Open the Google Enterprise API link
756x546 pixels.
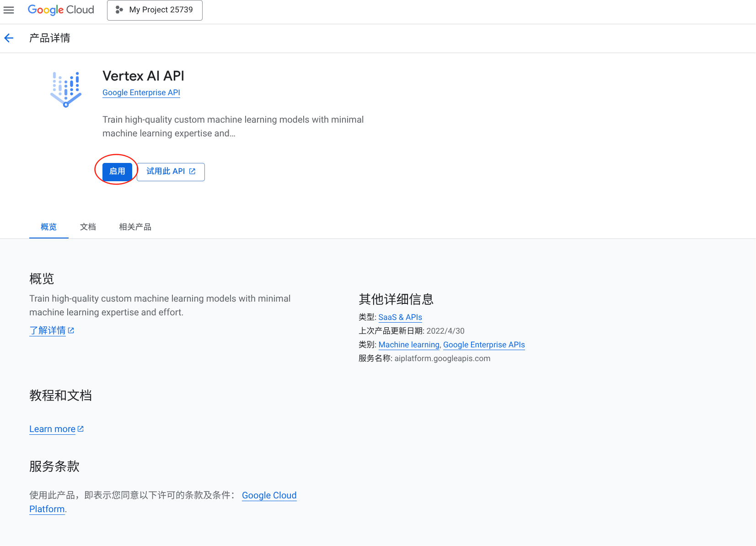141,92
